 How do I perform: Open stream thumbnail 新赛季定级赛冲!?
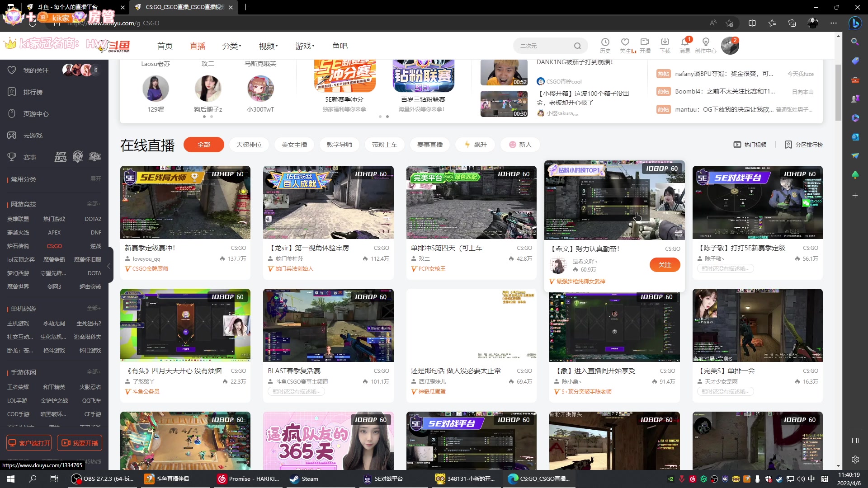pos(185,202)
